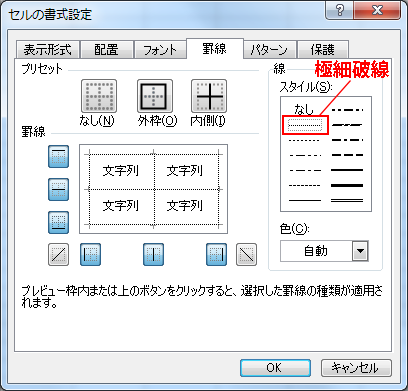Switch to the 表示形式 tab
Image resolution: width=408 pixels, height=391 pixels.
(x=48, y=50)
